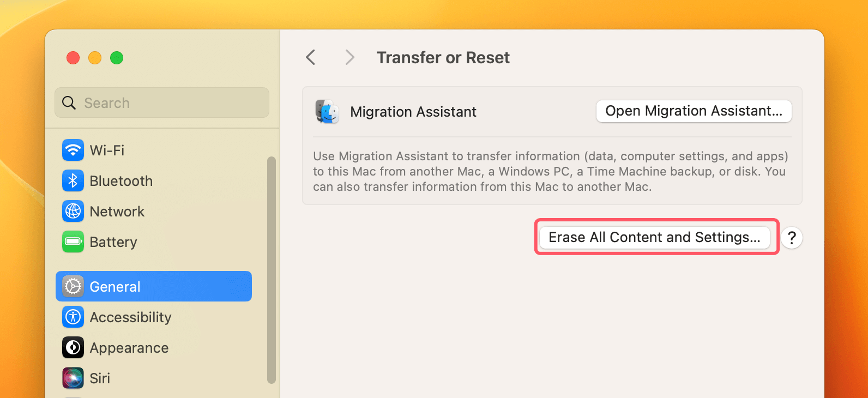
Task: Go forward with the right chevron
Action: pos(350,57)
